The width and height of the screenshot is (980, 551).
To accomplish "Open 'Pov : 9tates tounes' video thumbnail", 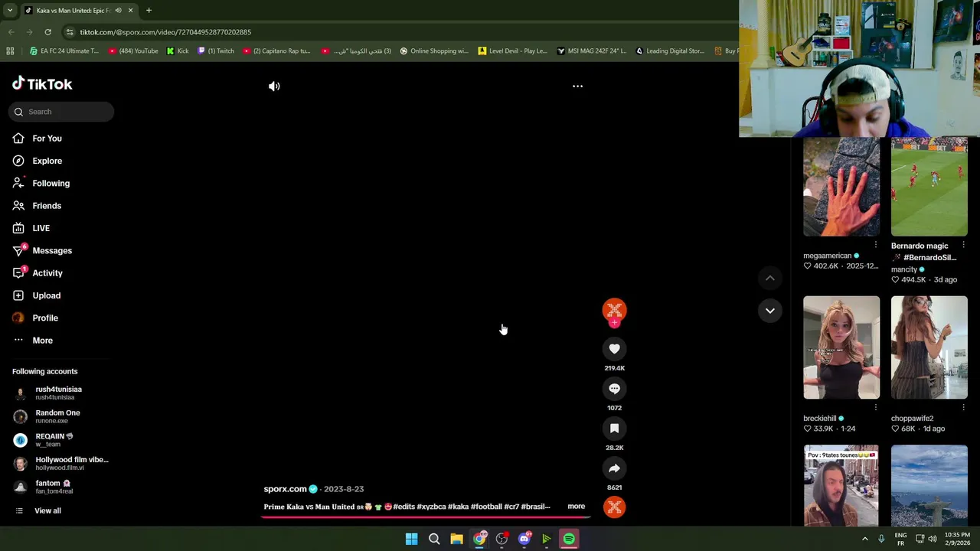I will coord(841,486).
